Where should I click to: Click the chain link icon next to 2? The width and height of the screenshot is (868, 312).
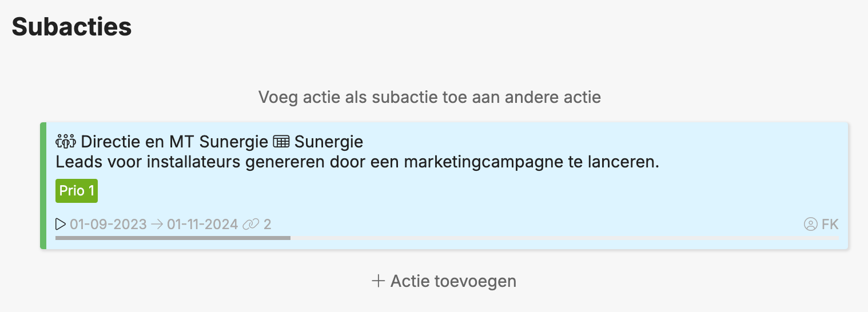[x=250, y=224]
